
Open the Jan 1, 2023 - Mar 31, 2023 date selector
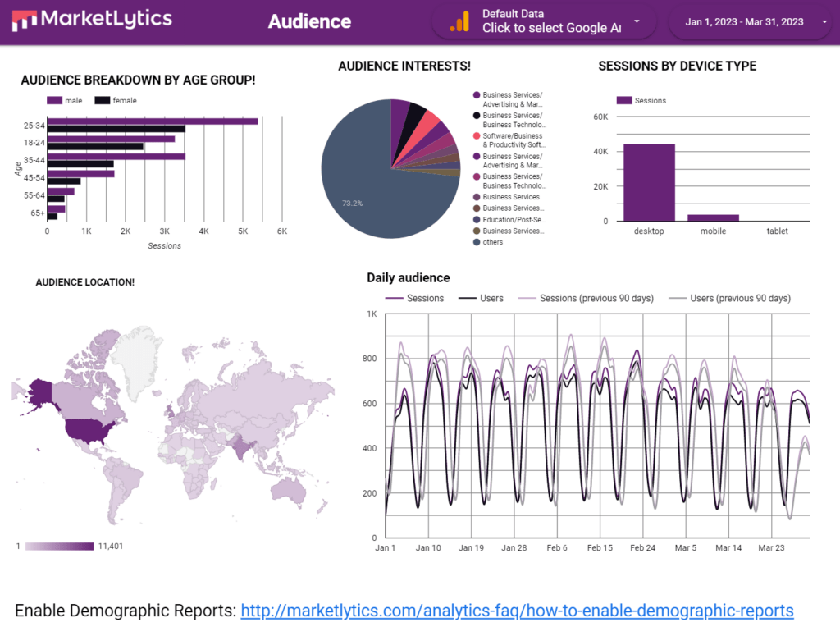click(x=745, y=22)
